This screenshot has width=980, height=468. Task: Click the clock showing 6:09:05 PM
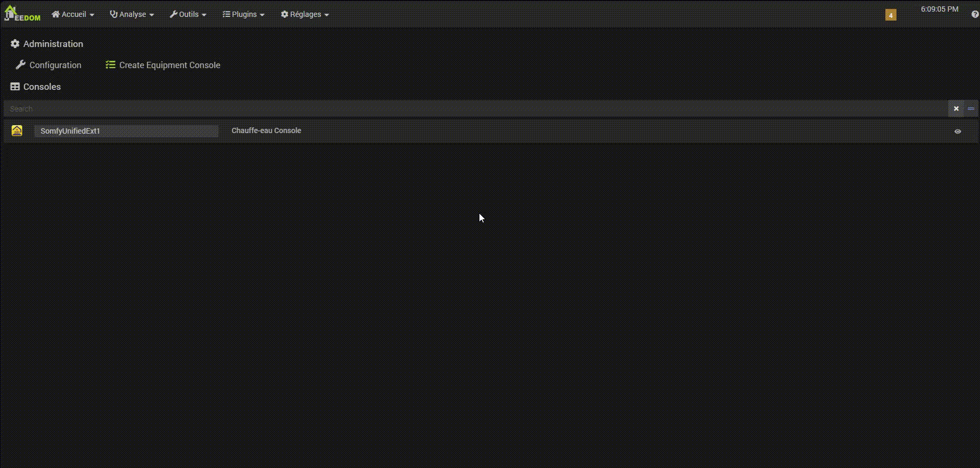point(939,9)
